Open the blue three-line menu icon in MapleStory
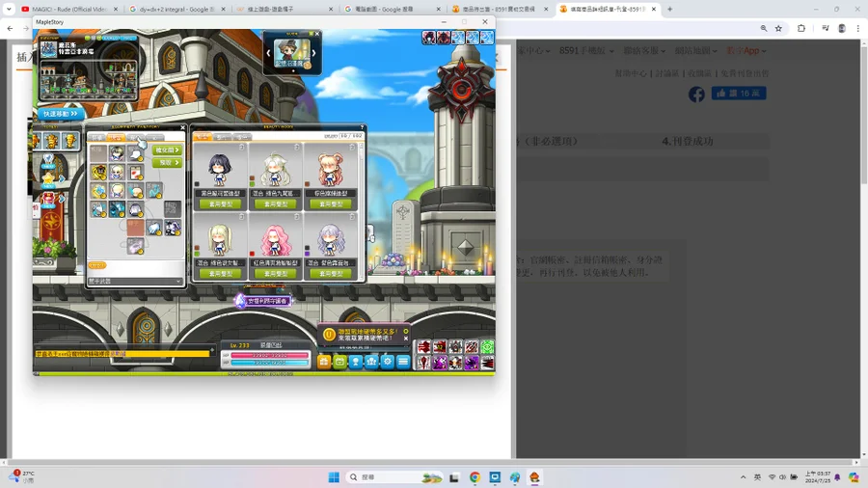 403,362
